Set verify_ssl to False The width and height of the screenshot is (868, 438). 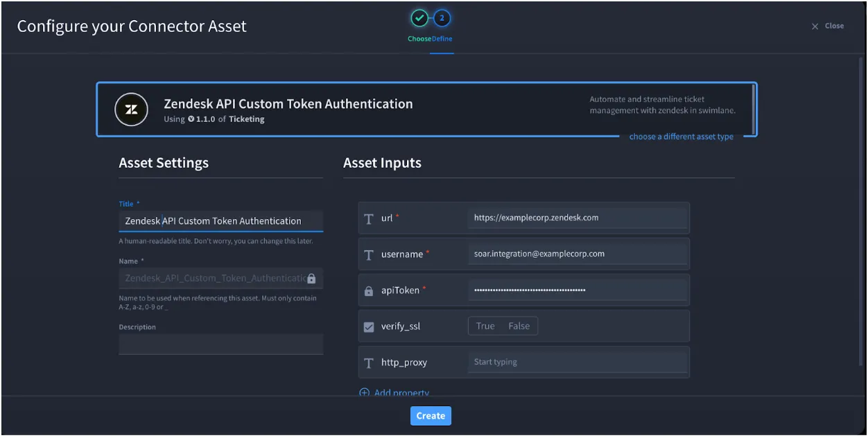(519, 326)
